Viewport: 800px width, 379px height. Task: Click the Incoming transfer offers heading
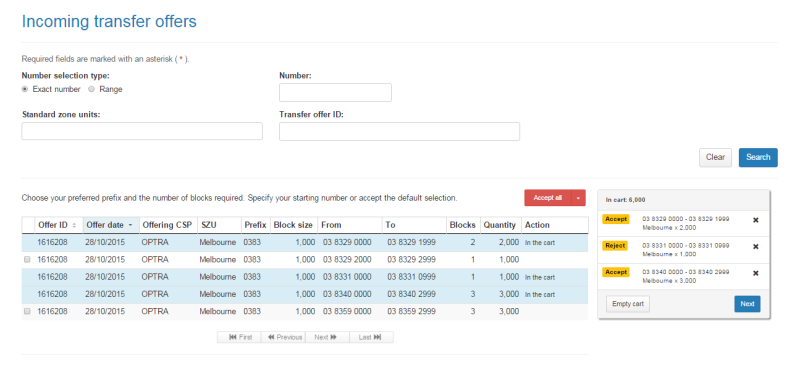[109, 22]
